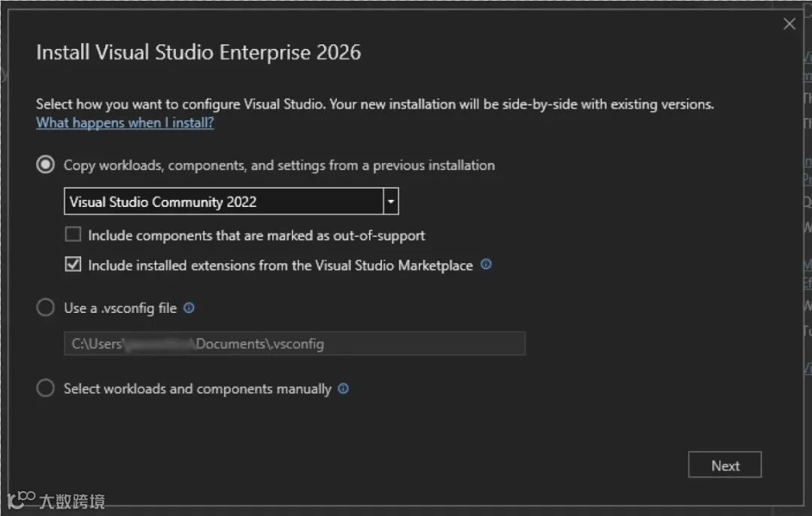Click the info icon beside Marketplace extensions
The width and height of the screenshot is (812, 516).
(486, 265)
